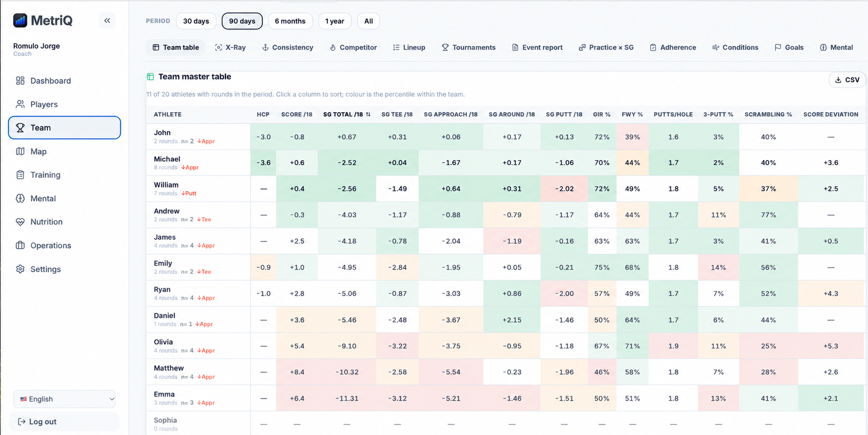Sort table by GIR % column
This screenshot has width=868, height=435.
(602, 115)
